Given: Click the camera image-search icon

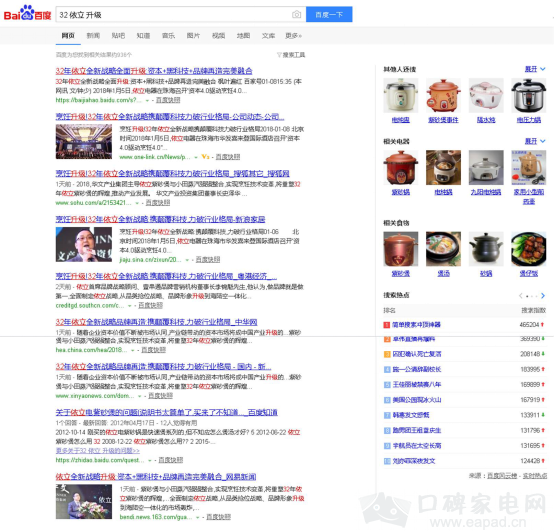Looking at the screenshot, I should point(296,14).
